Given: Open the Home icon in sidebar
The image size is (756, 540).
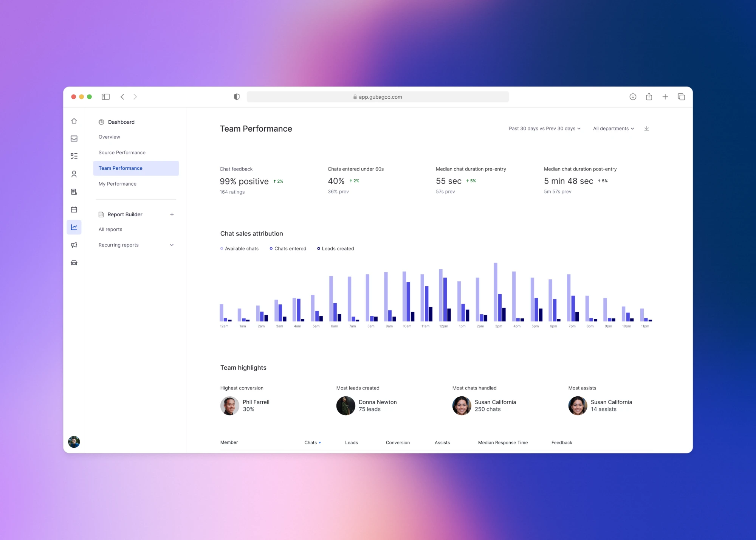Looking at the screenshot, I should point(74,121).
